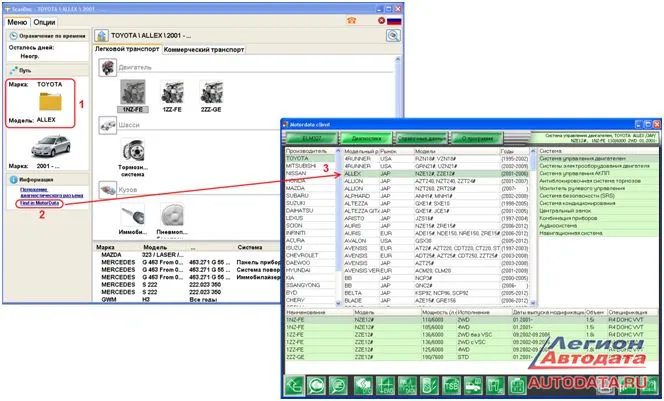Click the speech bubble icon in Motordata toolbar
The height and width of the screenshot is (401, 664).
point(316,385)
